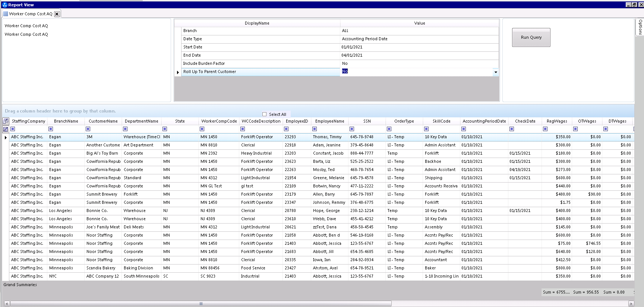The width and height of the screenshot is (644, 307).
Task: Click the Report View application icon
Action: (5, 5)
